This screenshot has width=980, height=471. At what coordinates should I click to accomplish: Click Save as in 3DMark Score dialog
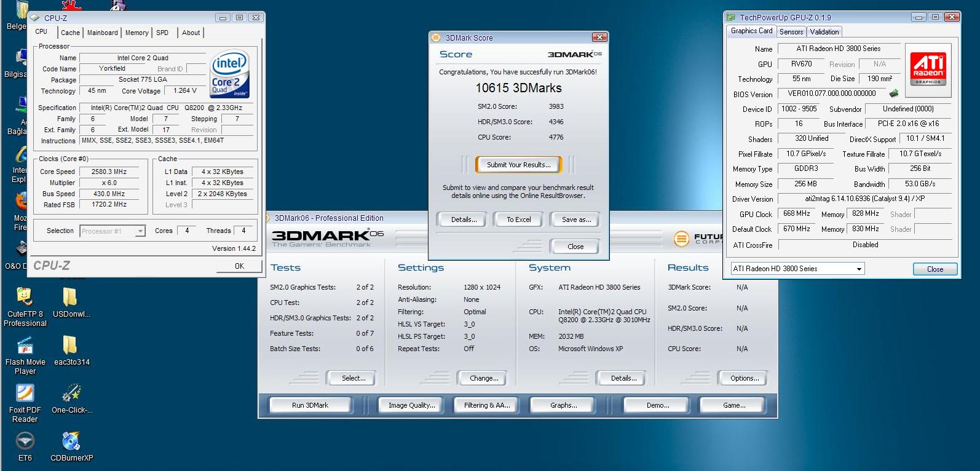click(576, 220)
